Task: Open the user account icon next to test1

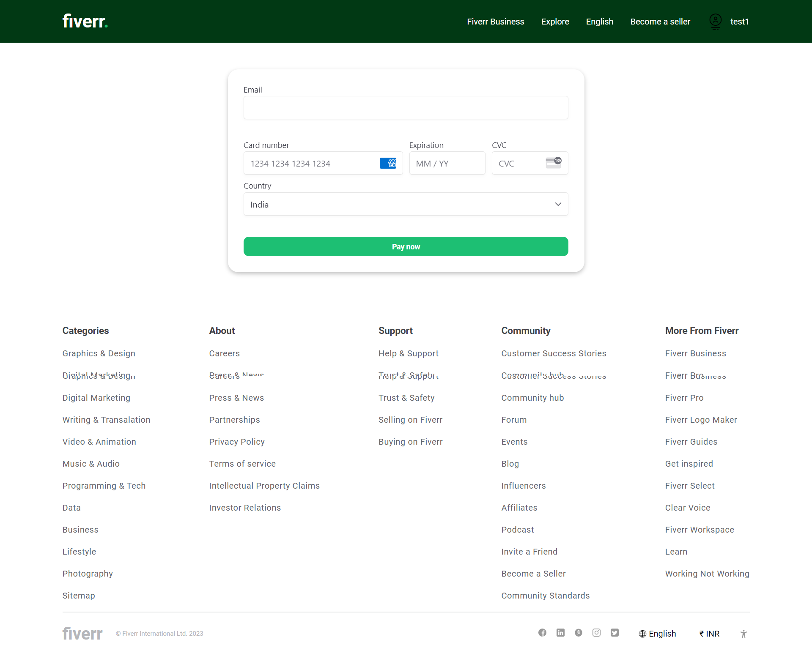Action: click(x=715, y=21)
